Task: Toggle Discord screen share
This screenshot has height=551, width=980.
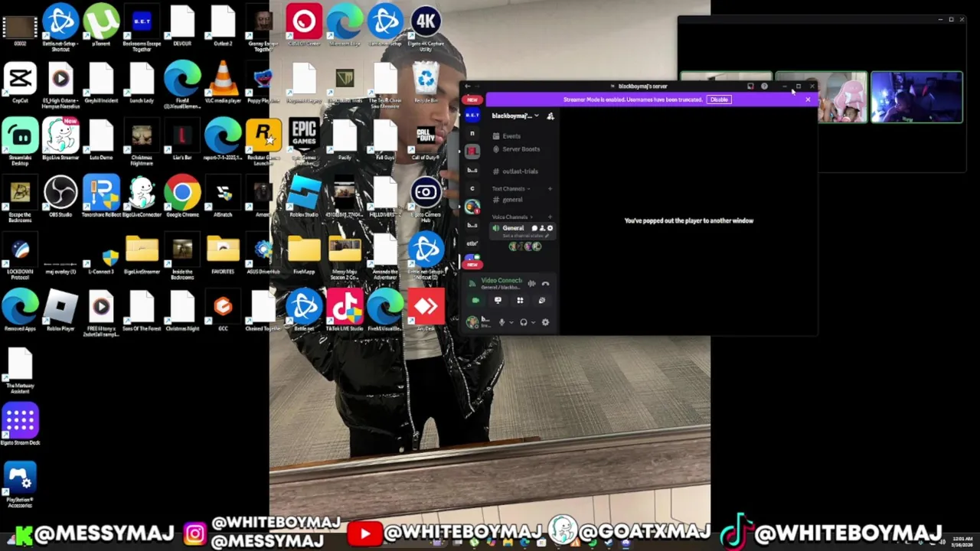Action: [498, 301]
